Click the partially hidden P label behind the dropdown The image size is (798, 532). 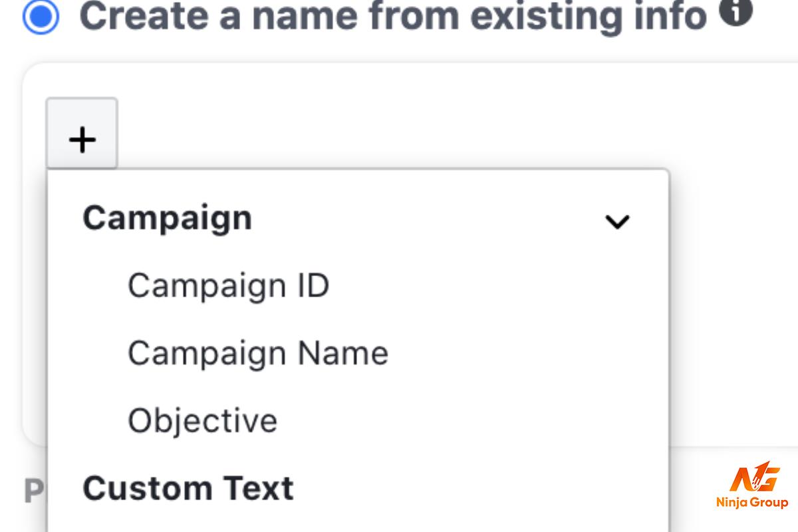click(x=34, y=491)
